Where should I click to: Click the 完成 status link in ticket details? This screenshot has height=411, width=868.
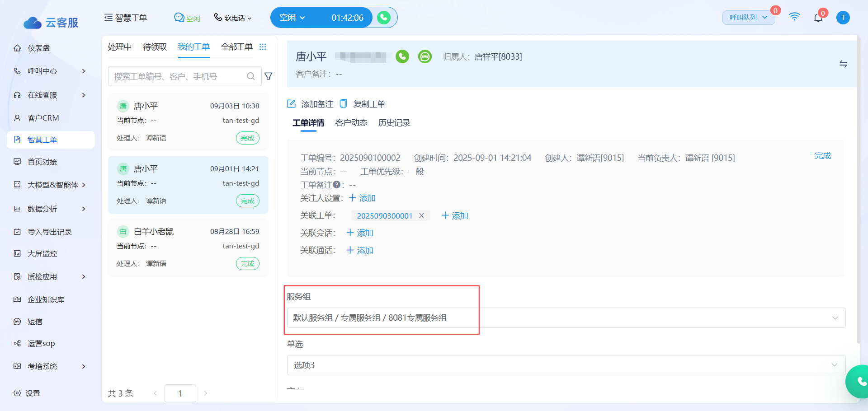pyautogui.click(x=823, y=156)
